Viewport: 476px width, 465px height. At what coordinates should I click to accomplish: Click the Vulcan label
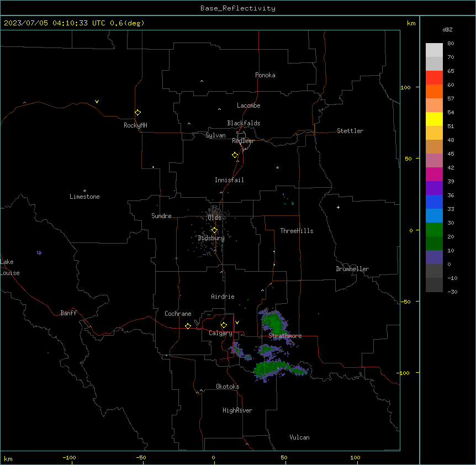click(x=299, y=437)
